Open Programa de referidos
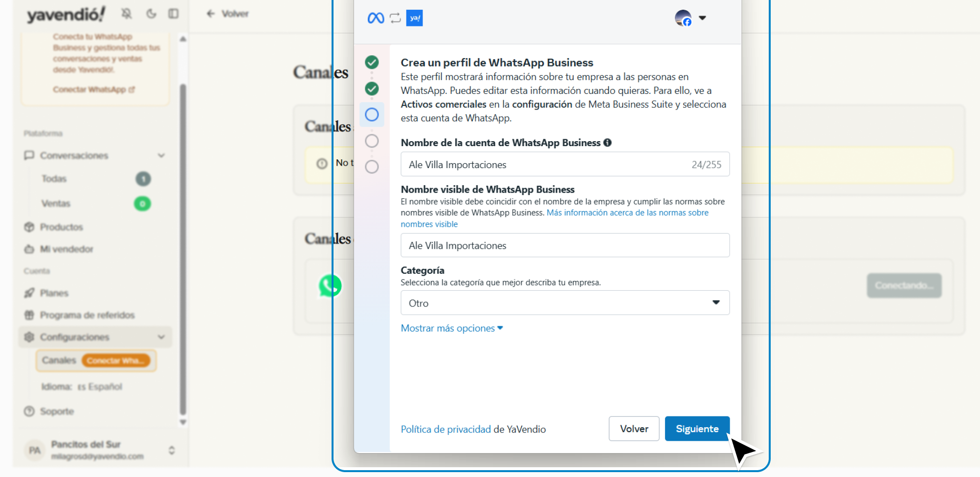This screenshot has height=477, width=980. click(x=87, y=315)
